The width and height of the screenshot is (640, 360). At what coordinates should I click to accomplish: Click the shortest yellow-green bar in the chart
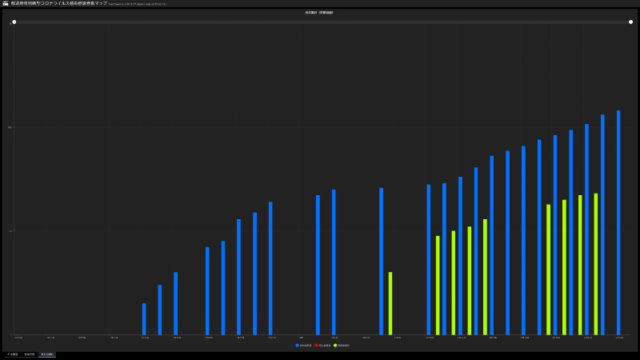point(390,303)
